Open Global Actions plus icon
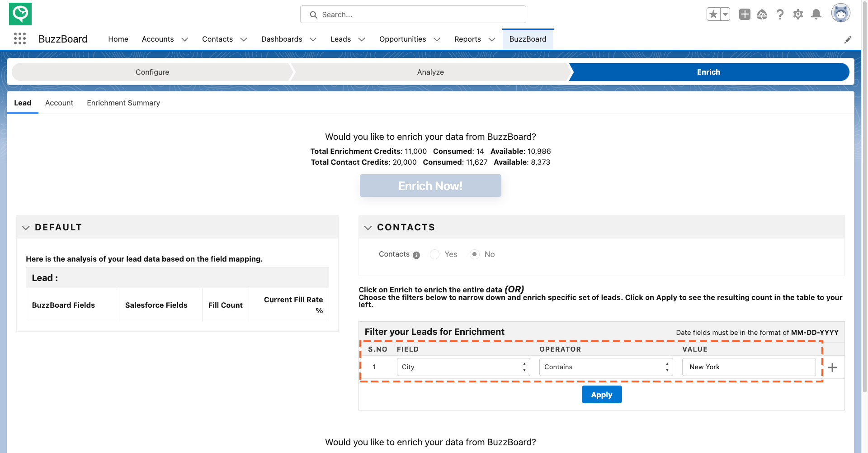The height and width of the screenshot is (453, 868). 745,14
